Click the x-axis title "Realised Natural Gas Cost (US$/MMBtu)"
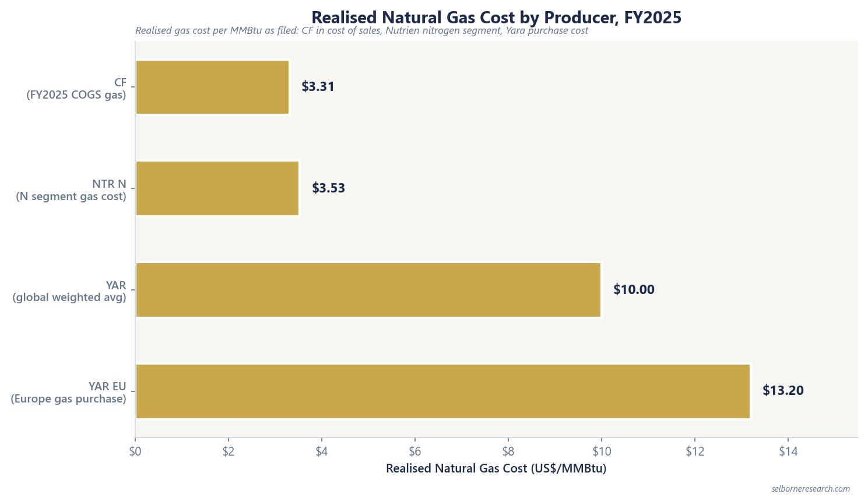 [x=496, y=469]
